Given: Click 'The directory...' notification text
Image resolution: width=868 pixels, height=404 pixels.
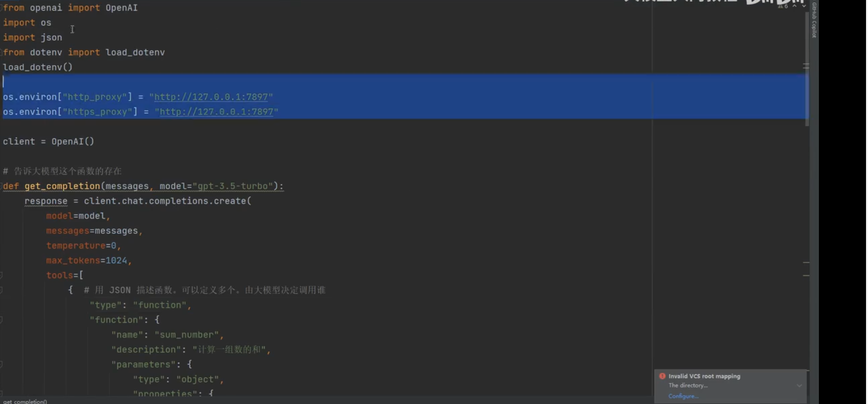Looking at the screenshot, I should click(688, 385).
